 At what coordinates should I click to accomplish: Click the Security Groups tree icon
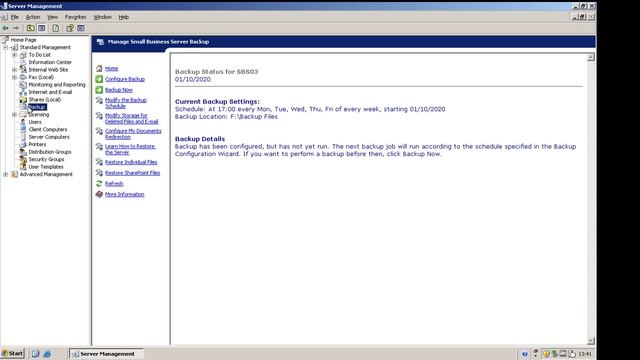23,159
